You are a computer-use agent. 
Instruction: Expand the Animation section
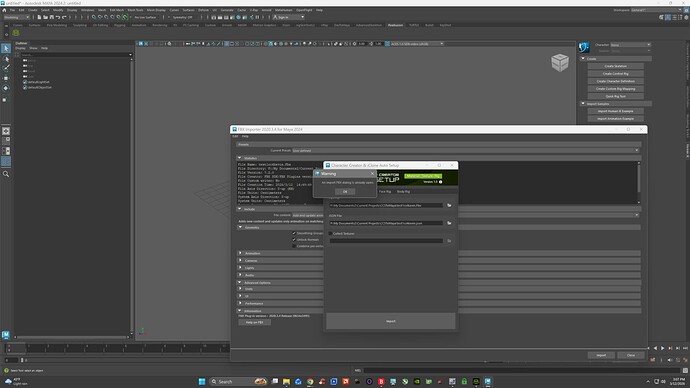(240, 253)
